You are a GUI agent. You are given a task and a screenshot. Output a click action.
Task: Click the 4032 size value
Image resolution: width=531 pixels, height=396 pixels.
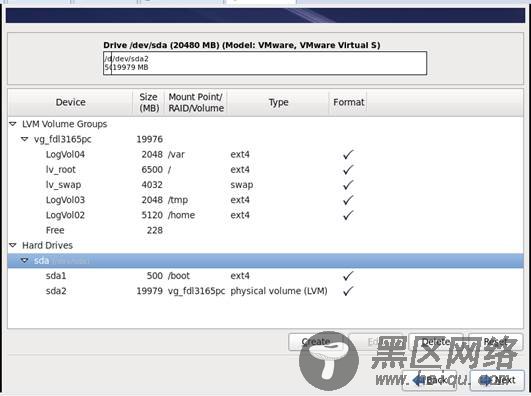click(x=152, y=185)
